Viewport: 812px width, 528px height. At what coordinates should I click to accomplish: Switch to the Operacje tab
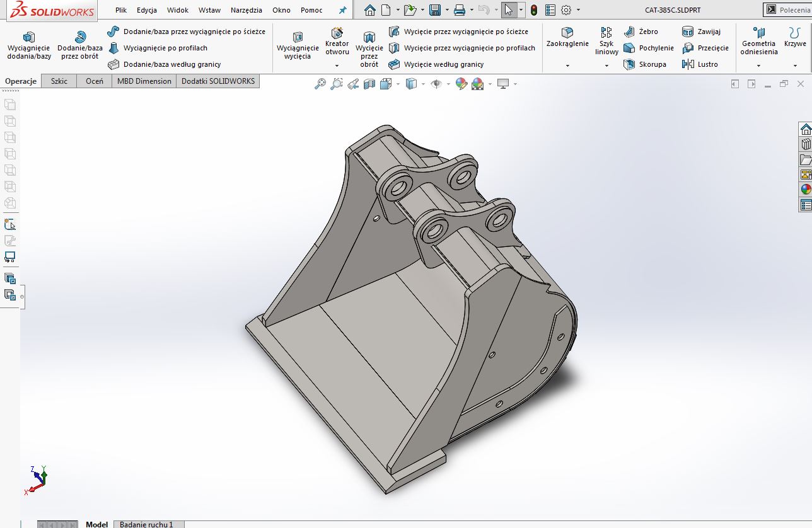point(21,81)
